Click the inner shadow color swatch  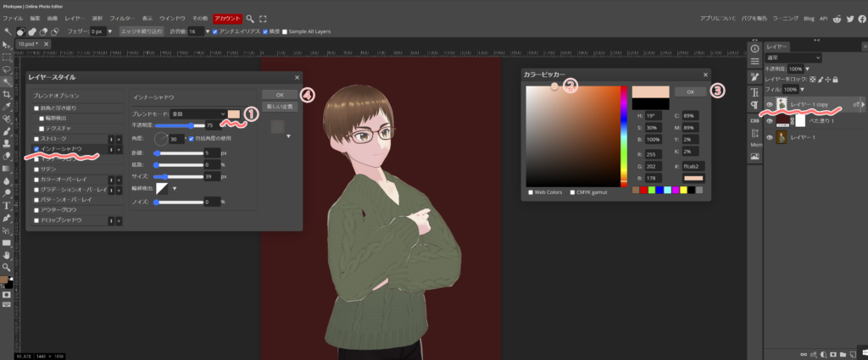234,114
